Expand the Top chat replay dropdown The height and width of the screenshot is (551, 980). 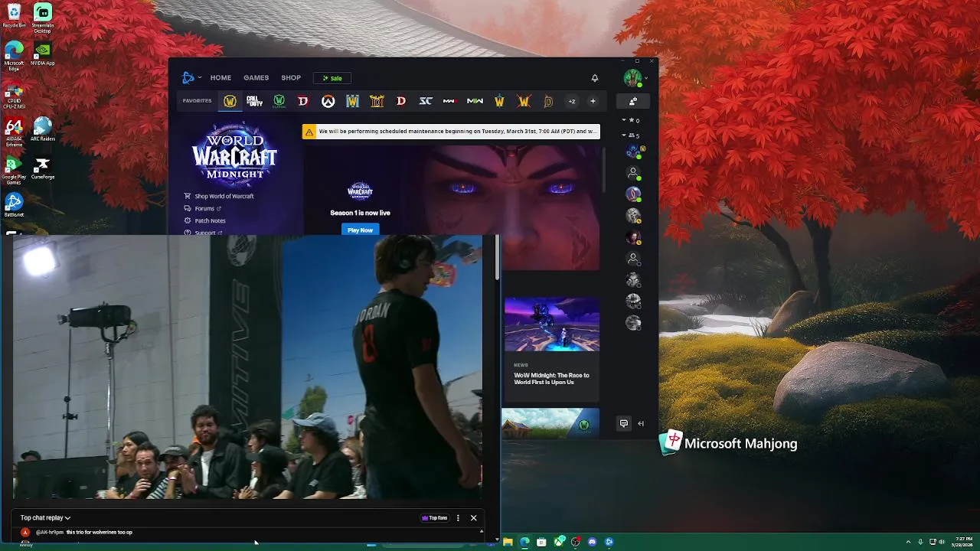point(45,518)
